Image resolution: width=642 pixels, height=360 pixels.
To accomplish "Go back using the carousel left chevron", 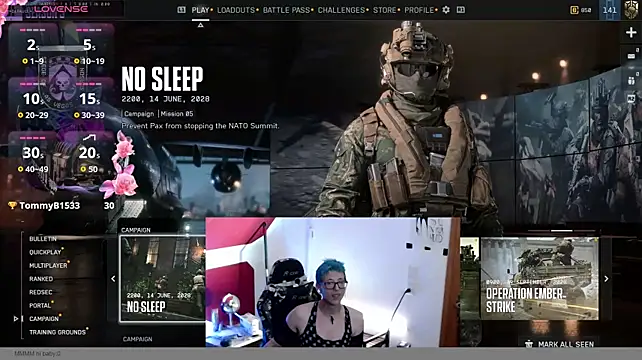I will click(113, 278).
